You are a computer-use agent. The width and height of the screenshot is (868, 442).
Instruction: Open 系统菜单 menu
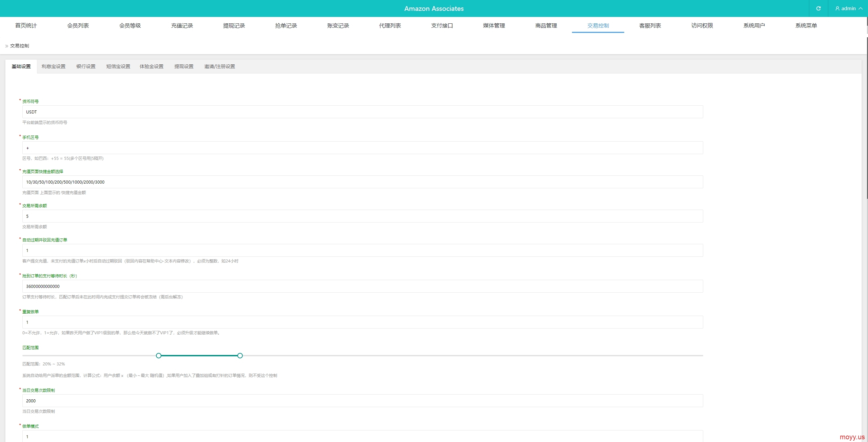806,25
